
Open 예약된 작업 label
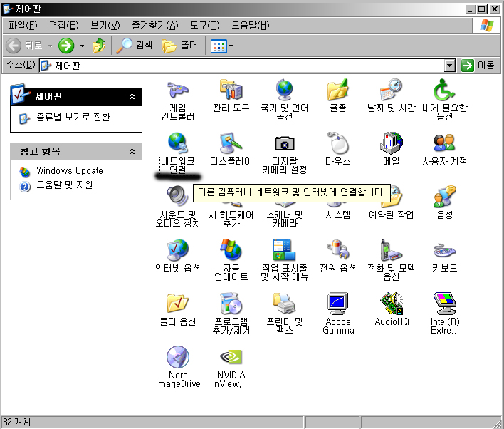point(392,214)
